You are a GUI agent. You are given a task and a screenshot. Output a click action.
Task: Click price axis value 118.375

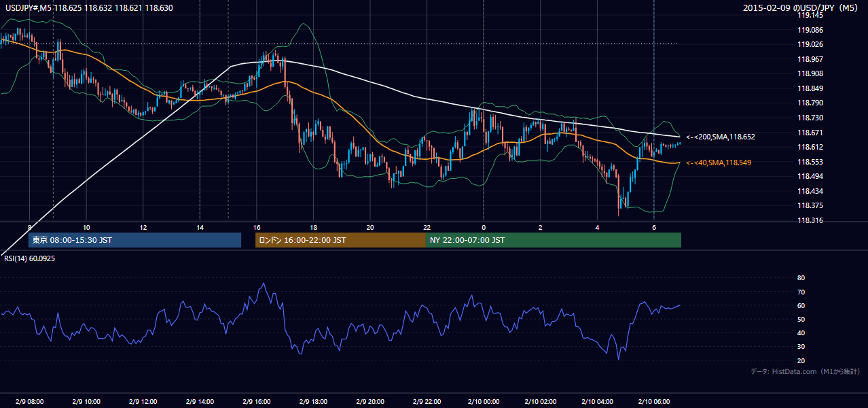click(810, 205)
